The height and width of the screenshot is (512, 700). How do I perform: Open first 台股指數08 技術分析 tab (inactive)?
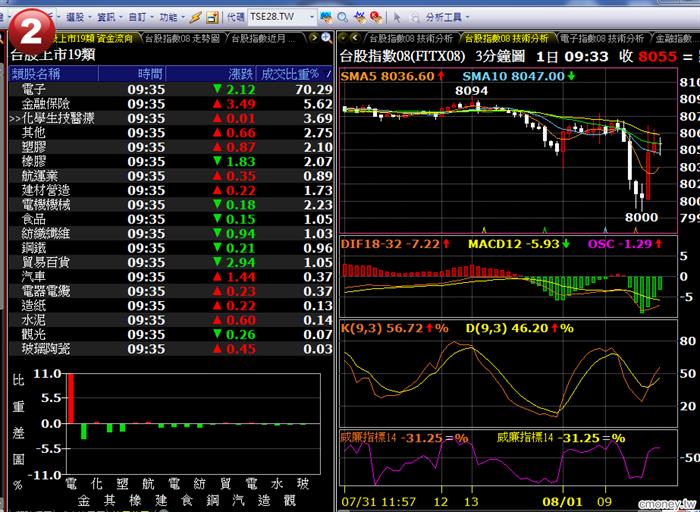click(411, 38)
